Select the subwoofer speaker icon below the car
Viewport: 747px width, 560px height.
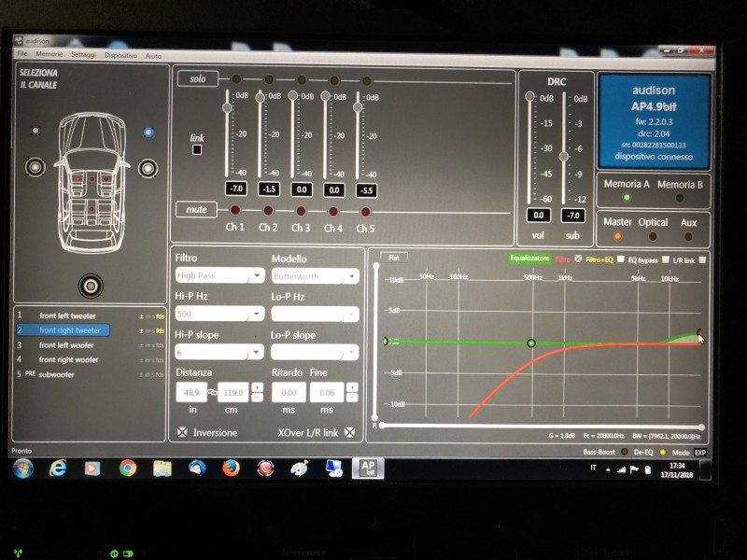(91, 286)
